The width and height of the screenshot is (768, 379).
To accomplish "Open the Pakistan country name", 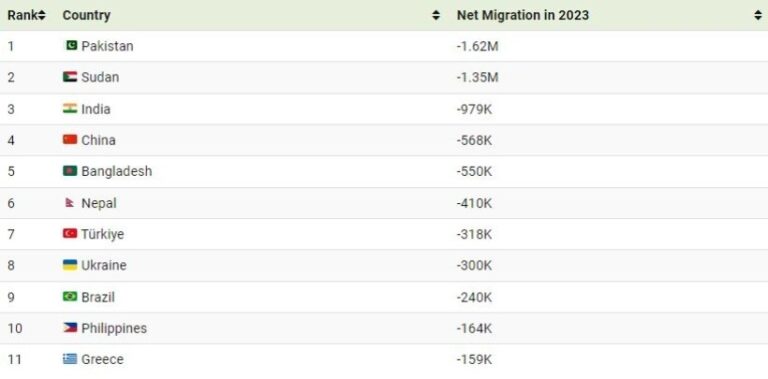I will pyautogui.click(x=107, y=46).
